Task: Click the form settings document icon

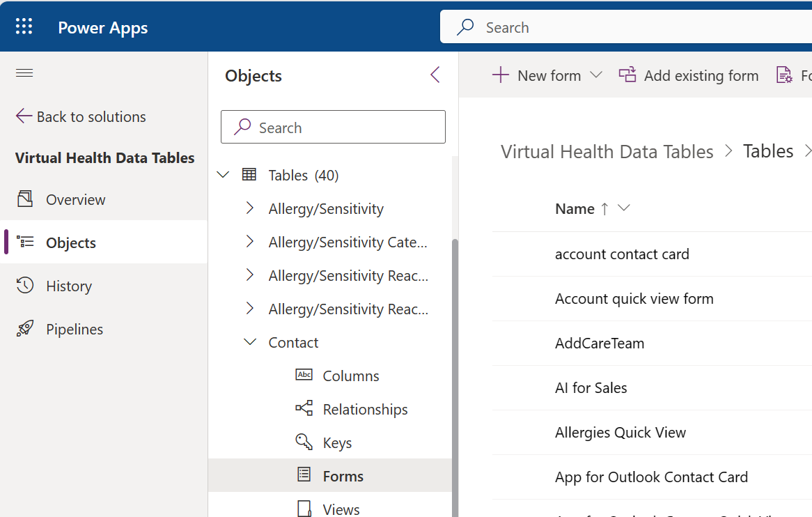Action: pyautogui.click(x=784, y=75)
